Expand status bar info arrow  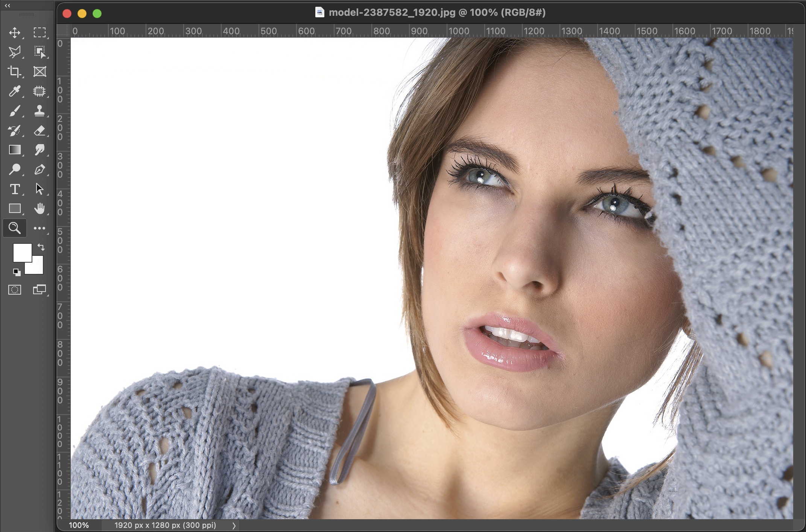234,526
